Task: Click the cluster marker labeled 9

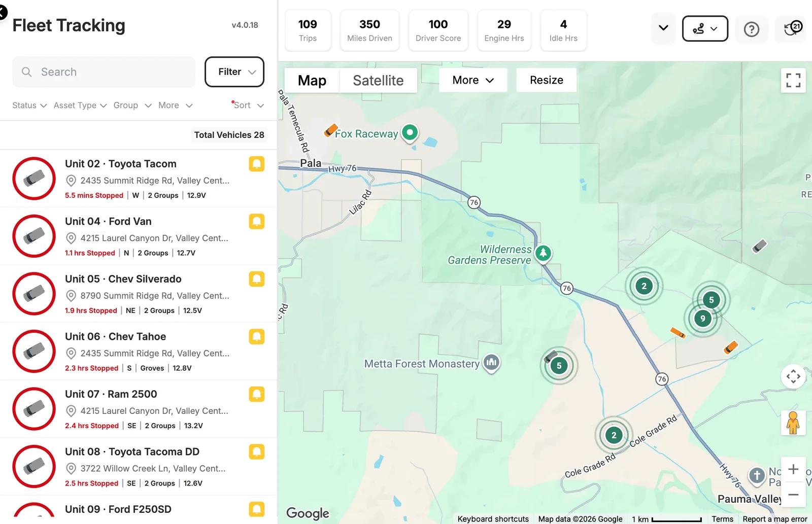Action: click(703, 319)
